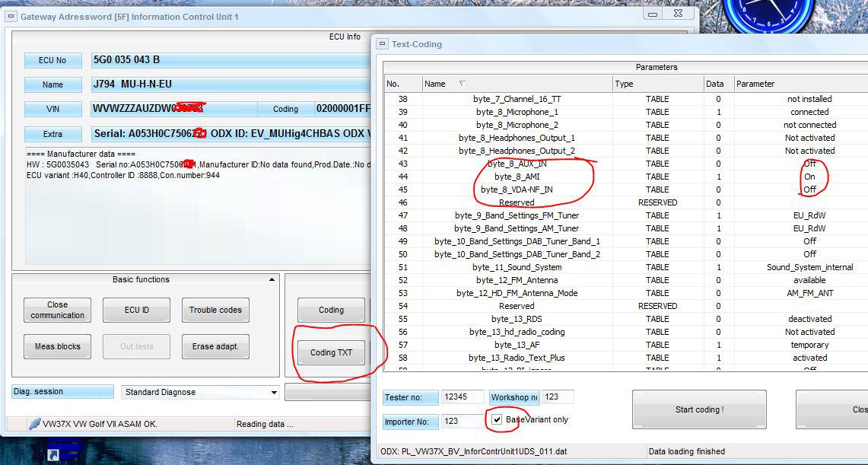868x465 pixels.
Task: Click the Text-Coding window system menu icon
Action: [381, 44]
